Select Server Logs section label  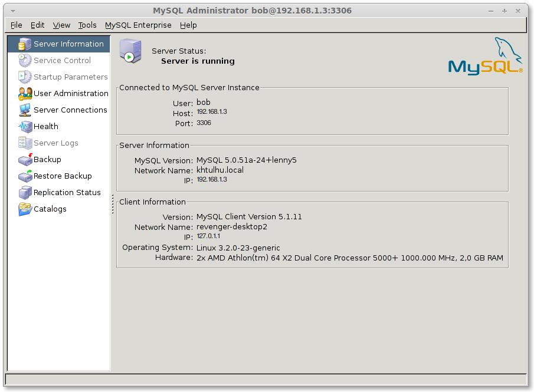coord(56,143)
